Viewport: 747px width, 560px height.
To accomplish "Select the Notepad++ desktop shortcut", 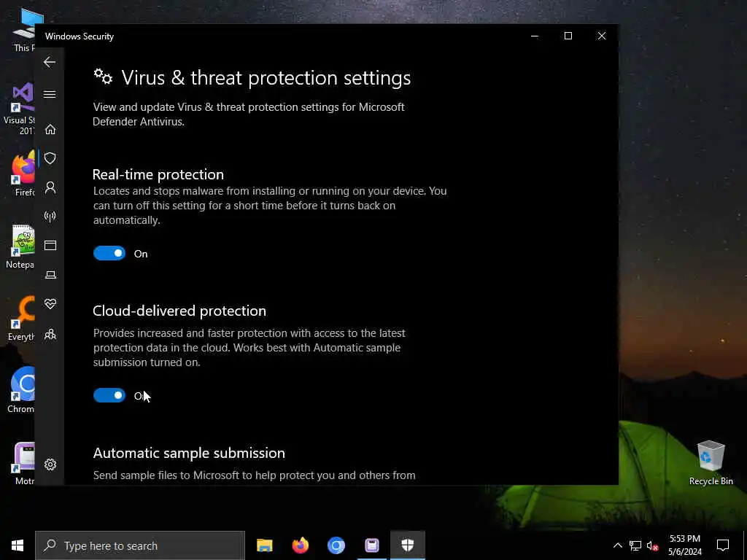I will pyautogui.click(x=20, y=246).
